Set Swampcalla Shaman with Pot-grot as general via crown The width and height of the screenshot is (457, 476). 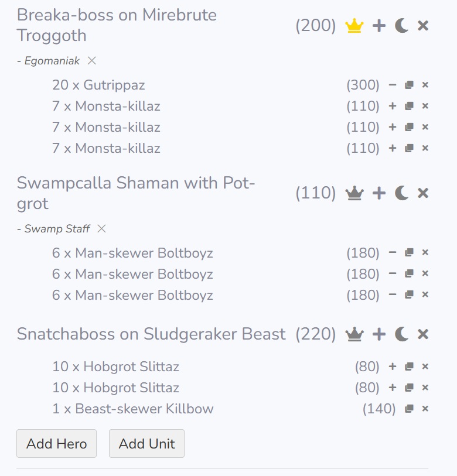354,193
